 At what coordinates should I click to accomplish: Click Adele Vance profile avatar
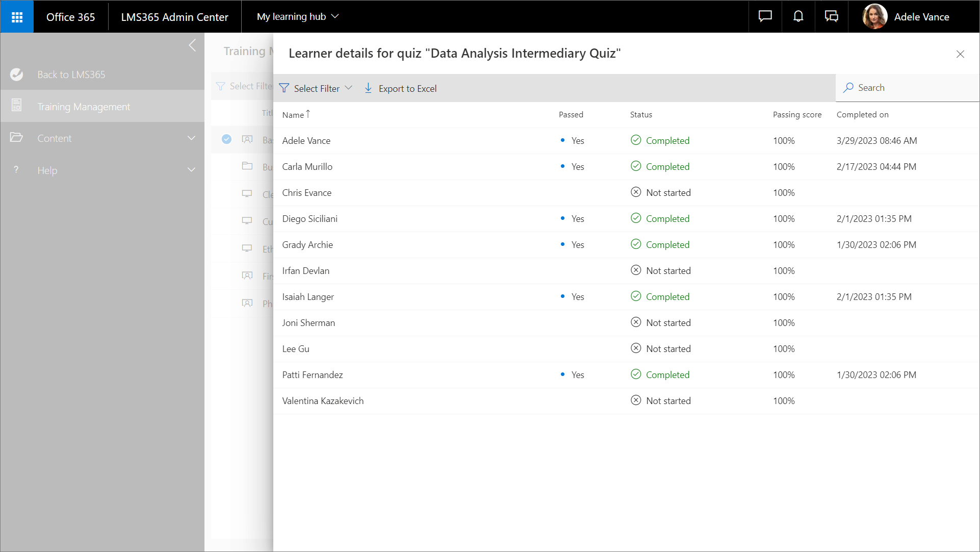(x=874, y=17)
